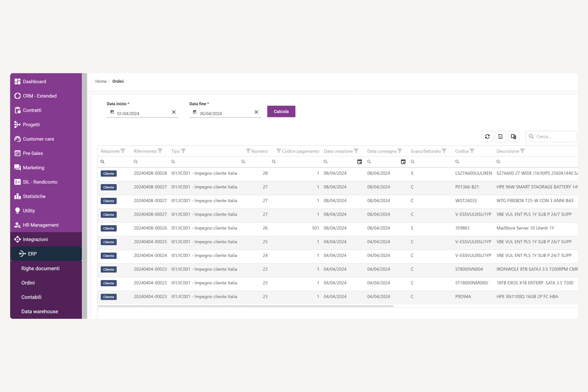Filter the Riferimento column
The image size is (588, 392).
click(160, 151)
